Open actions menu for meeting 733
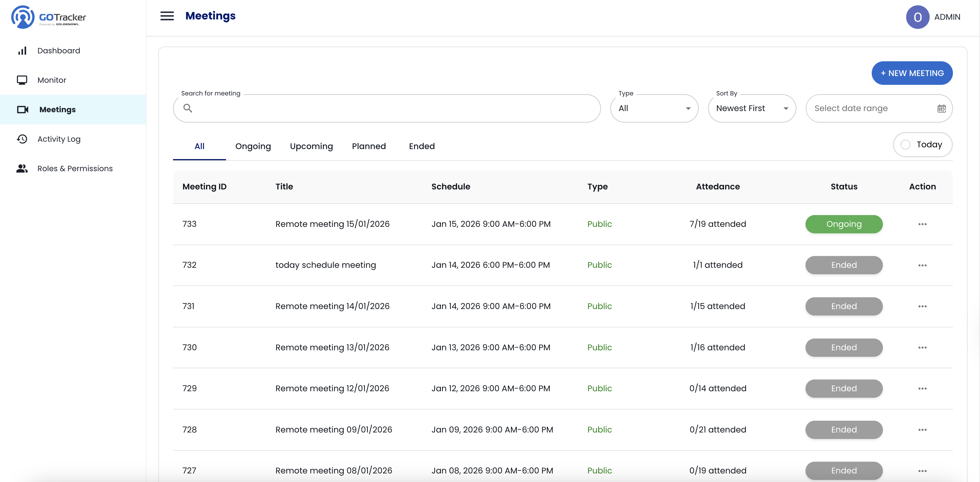The width and height of the screenshot is (980, 482). (x=922, y=224)
